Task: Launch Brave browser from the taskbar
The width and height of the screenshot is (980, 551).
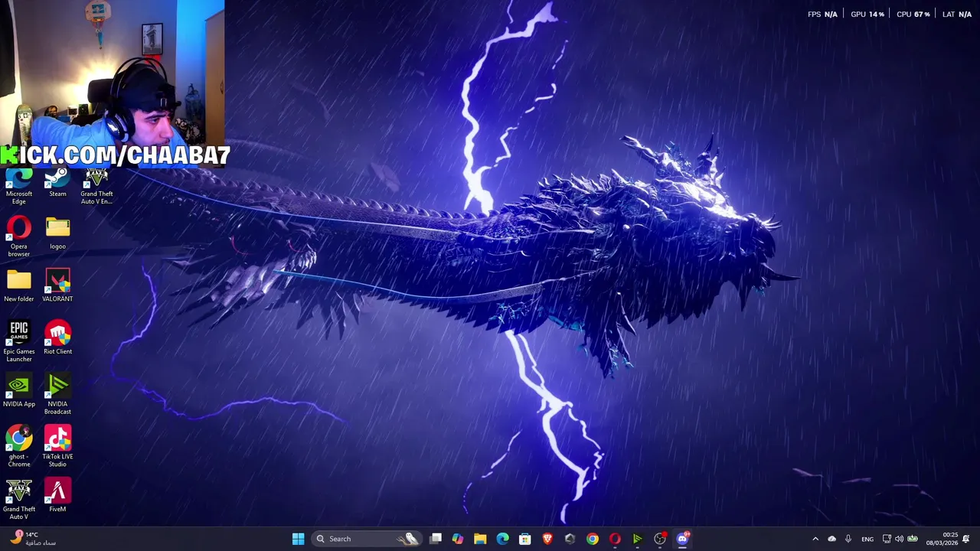Action: pos(547,539)
